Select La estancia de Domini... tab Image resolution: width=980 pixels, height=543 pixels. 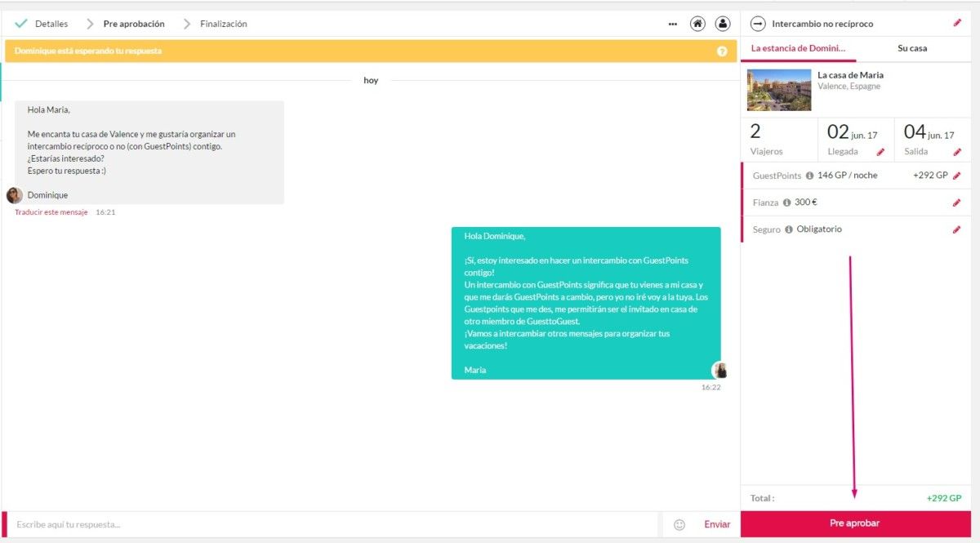[x=799, y=48]
